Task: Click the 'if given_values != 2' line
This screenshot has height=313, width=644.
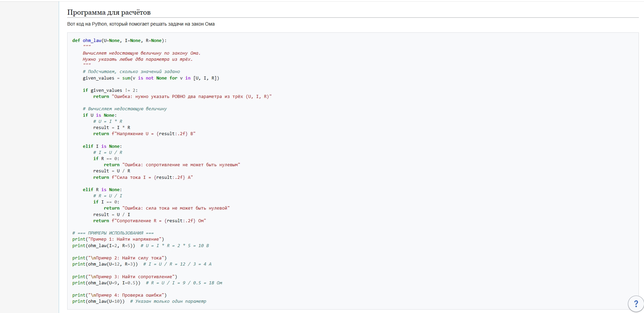Action: pyautogui.click(x=110, y=90)
